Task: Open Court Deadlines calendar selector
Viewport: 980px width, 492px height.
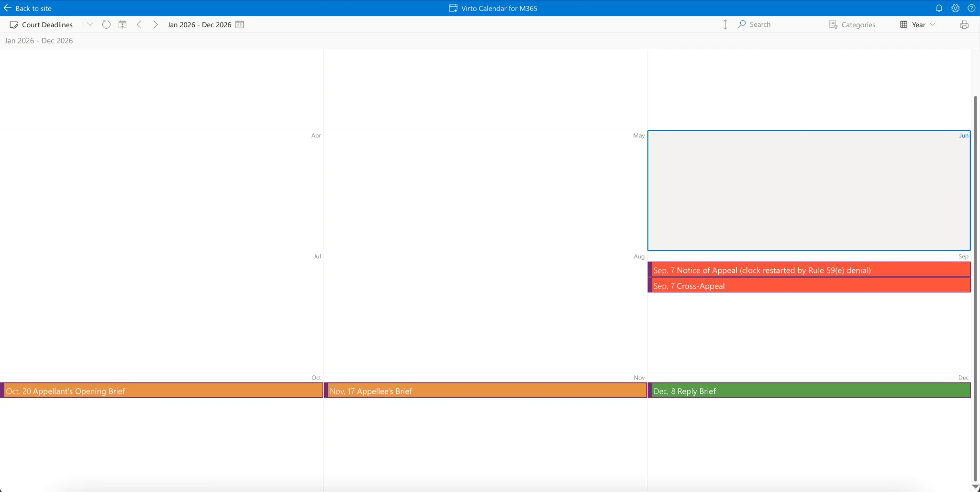Action: coord(41,24)
